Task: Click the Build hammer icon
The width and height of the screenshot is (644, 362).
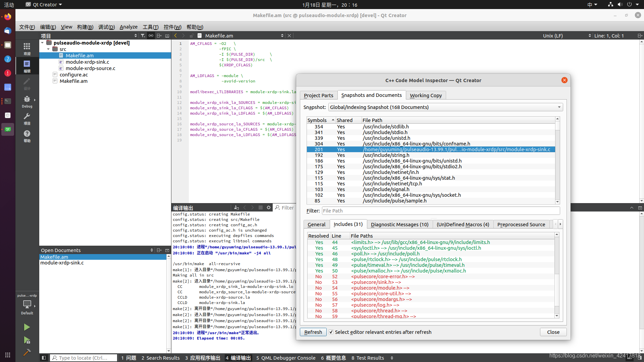Action: click(x=27, y=352)
